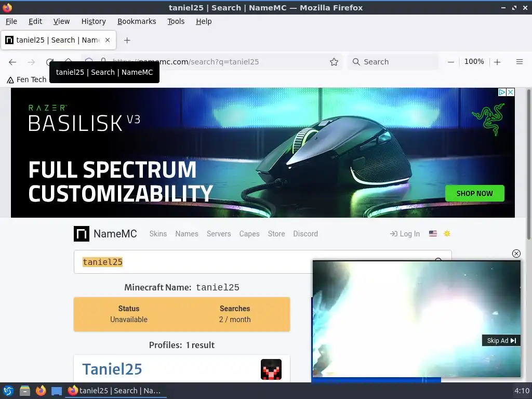
Task: Select the taniel25 Search taskbar window button
Action: point(115,391)
